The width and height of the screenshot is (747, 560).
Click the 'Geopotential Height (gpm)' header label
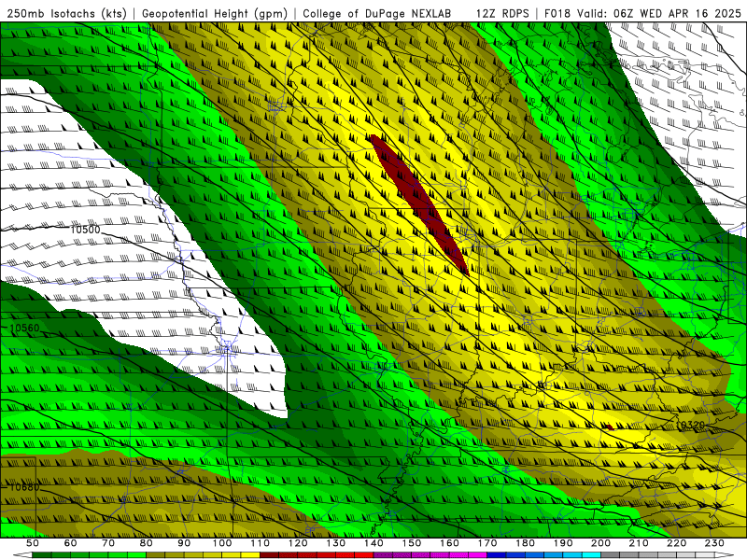tap(215, 13)
